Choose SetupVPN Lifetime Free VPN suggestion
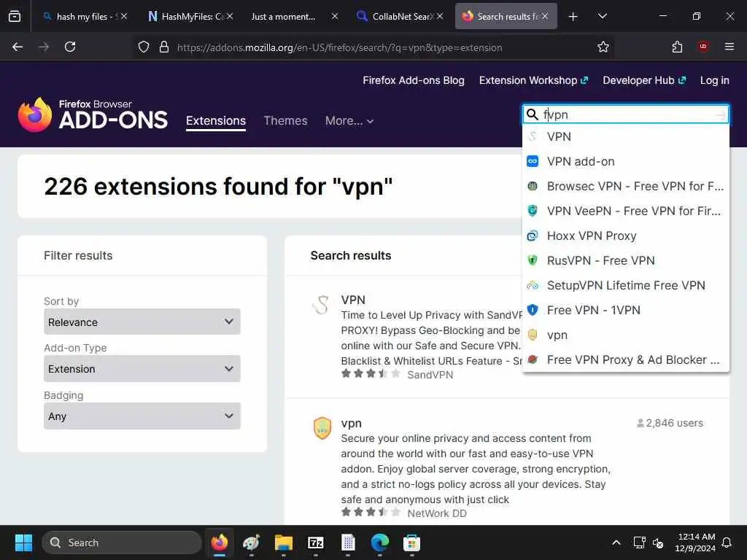 point(625,285)
